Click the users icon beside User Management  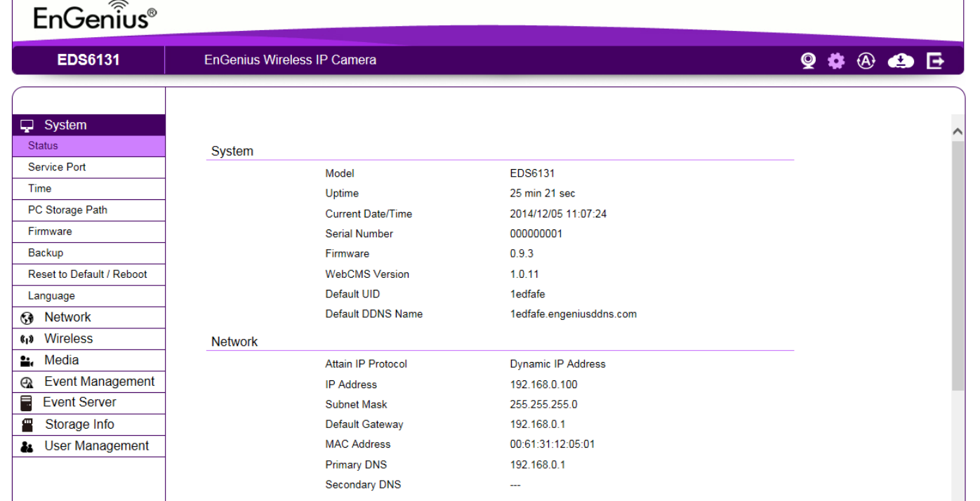27,447
